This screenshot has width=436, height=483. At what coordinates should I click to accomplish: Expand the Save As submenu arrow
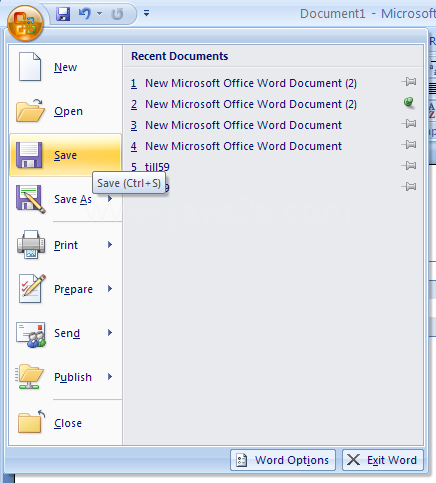(x=110, y=199)
